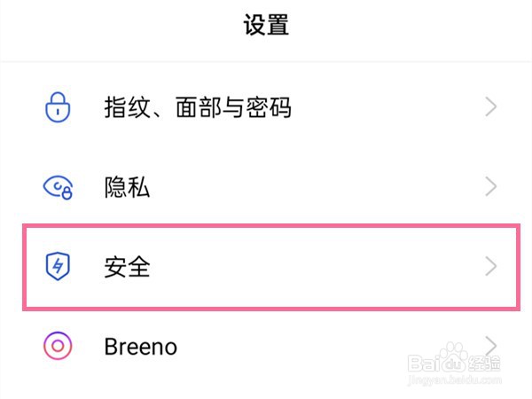Image resolution: width=532 pixels, height=399 pixels.
Task: Tap the padlock icon for fingerprint settings
Action: click(x=59, y=108)
